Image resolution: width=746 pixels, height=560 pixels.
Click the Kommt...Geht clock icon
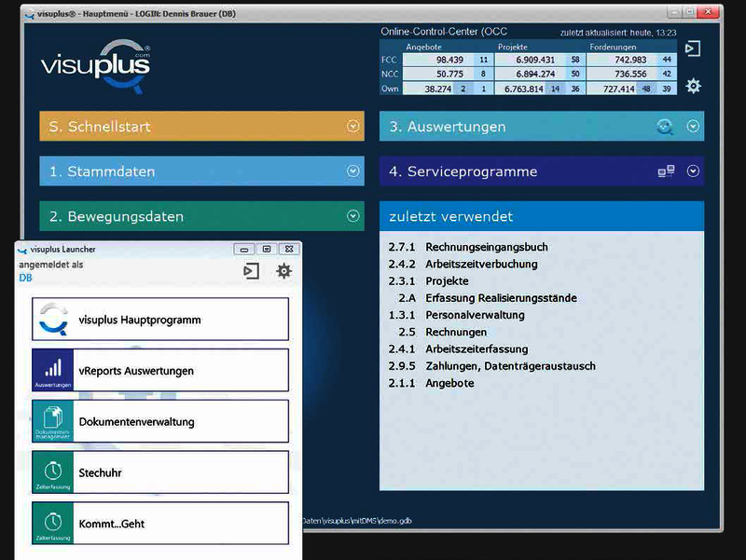tap(53, 524)
